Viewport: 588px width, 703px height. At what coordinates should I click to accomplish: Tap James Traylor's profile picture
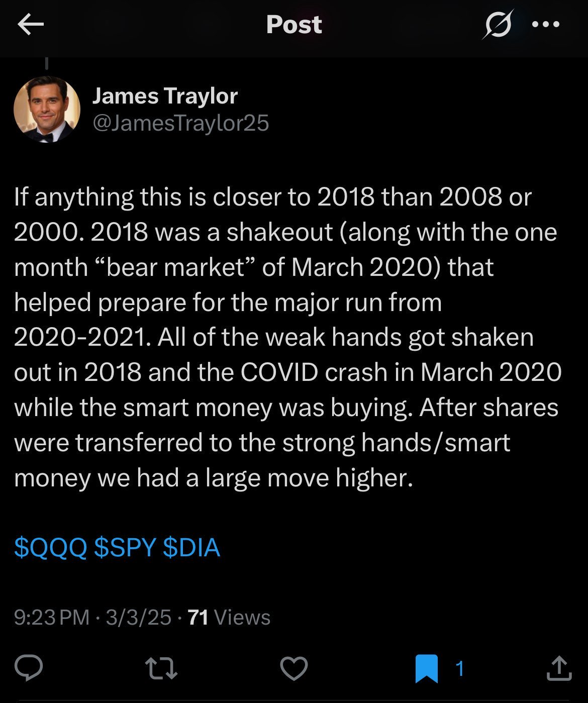click(x=47, y=109)
